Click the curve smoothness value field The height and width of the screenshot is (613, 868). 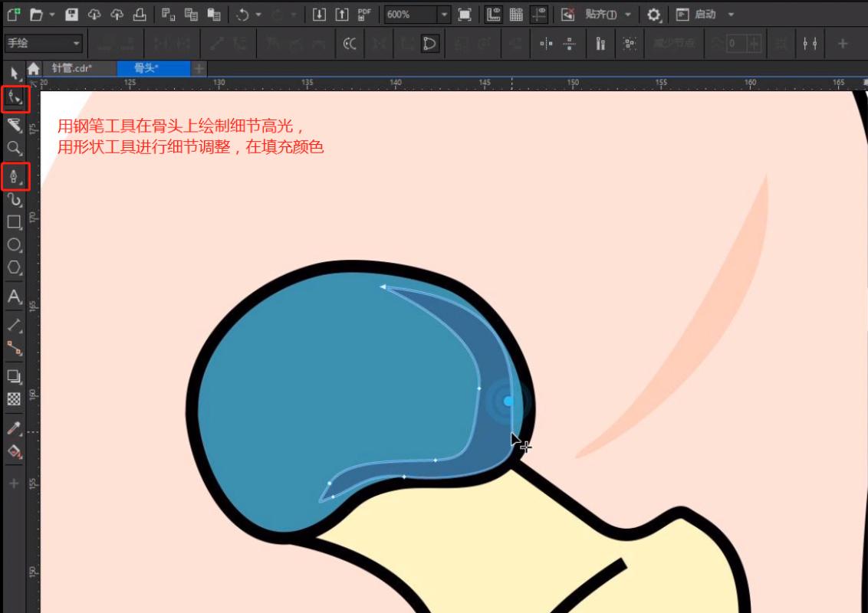pos(737,43)
